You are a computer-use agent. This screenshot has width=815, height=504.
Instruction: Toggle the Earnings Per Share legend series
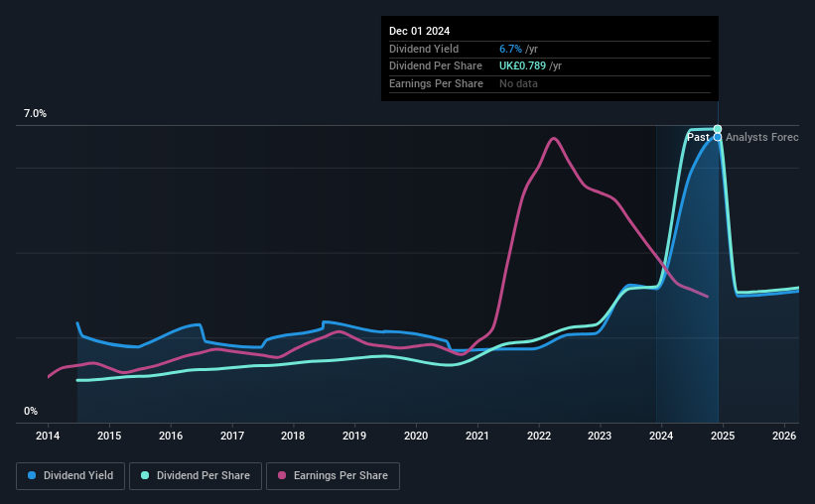coord(333,476)
